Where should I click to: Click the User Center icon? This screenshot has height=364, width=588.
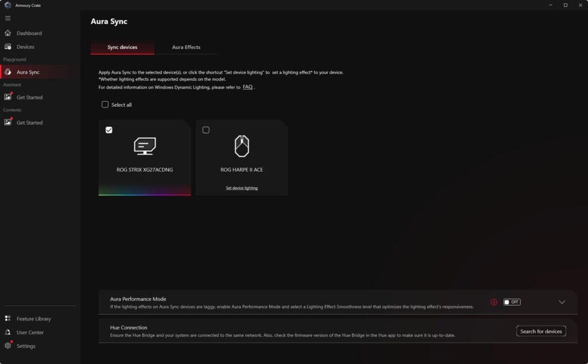tap(8, 332)
